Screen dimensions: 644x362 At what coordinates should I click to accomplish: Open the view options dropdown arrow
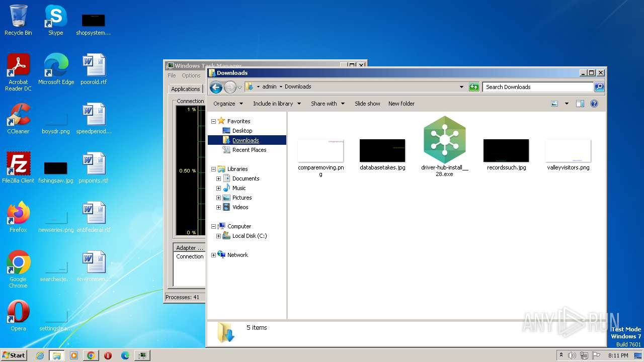(x=567, y=104)
